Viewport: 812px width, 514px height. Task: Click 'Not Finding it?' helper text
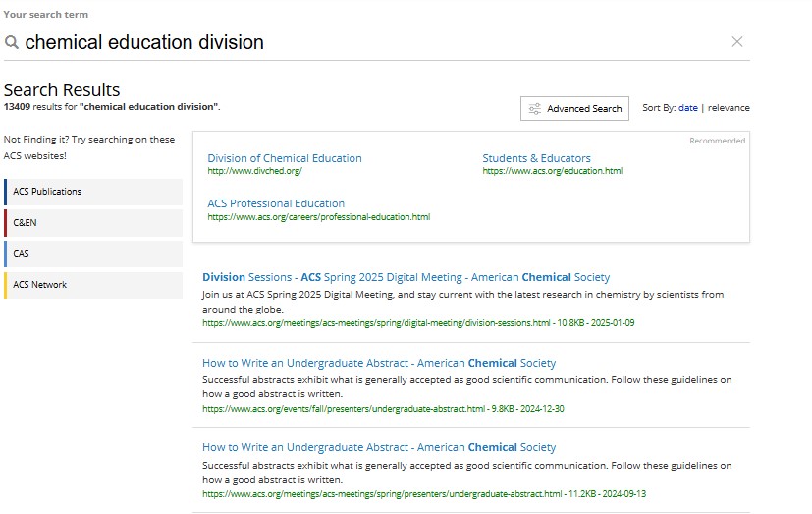[89, 147]
